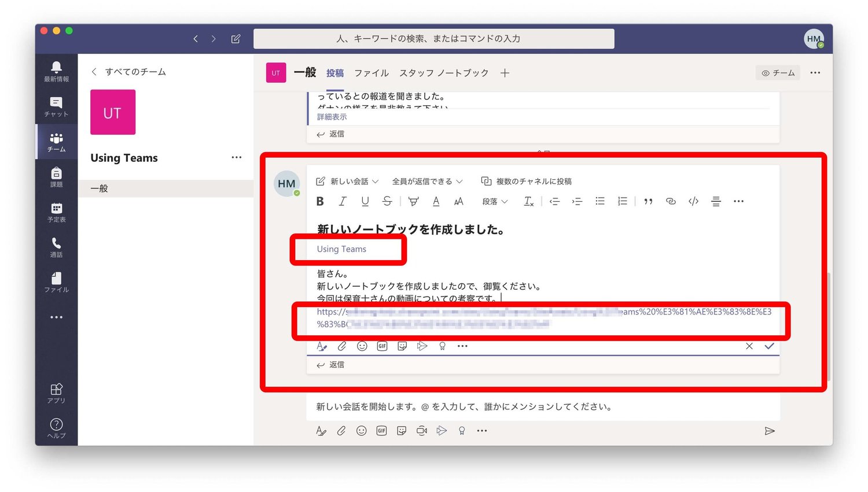The width and height of the screenshot is (868, 492).
Task: Open the Calls section in sidebar
Action: (56, 247)
